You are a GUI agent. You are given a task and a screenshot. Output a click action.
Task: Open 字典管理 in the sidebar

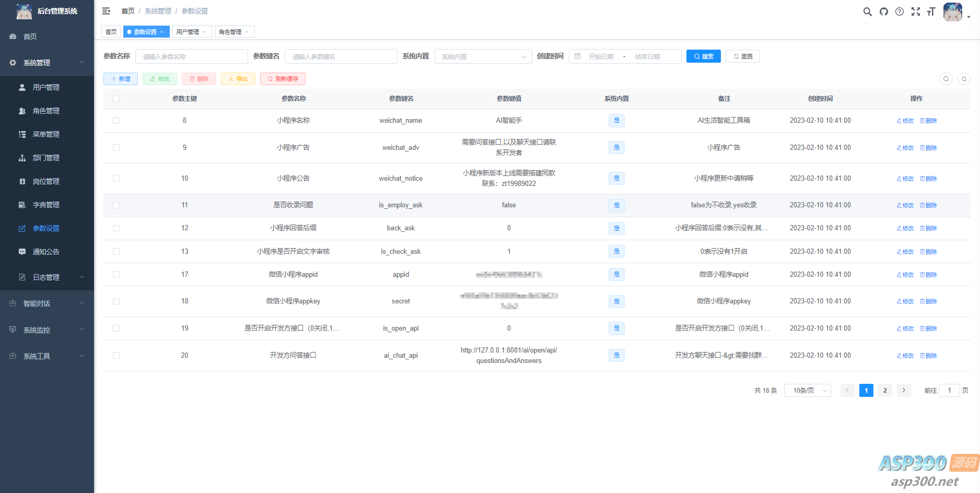pyautogui.click(x=47, y=205)
